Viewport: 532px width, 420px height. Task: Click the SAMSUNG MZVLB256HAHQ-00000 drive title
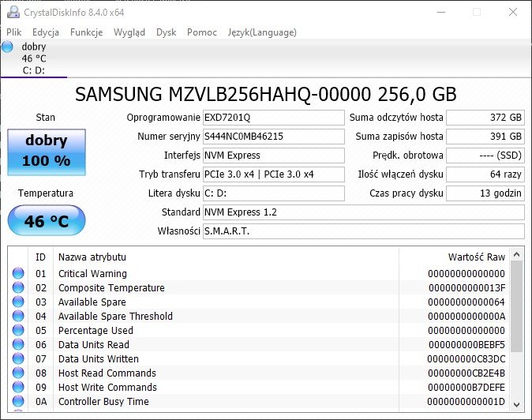(x=266, y=94)
